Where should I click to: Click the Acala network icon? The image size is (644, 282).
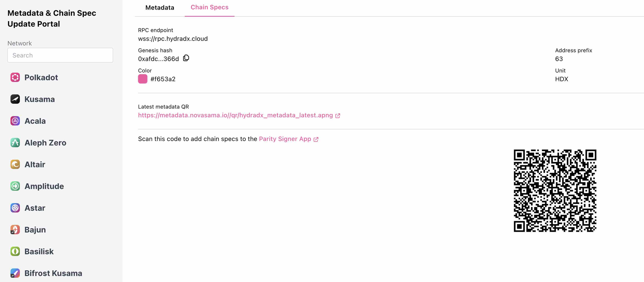click(15, 121)
